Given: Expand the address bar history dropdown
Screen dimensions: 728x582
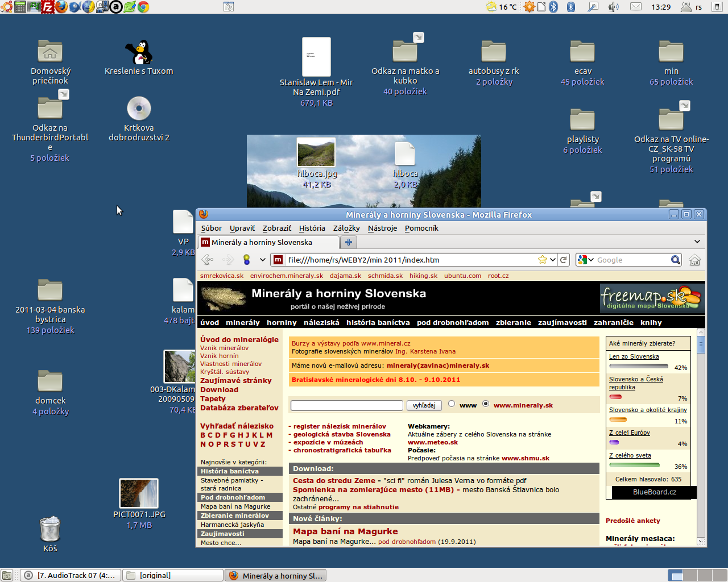Looking at the screenshot, I should [x=552, y=260].
